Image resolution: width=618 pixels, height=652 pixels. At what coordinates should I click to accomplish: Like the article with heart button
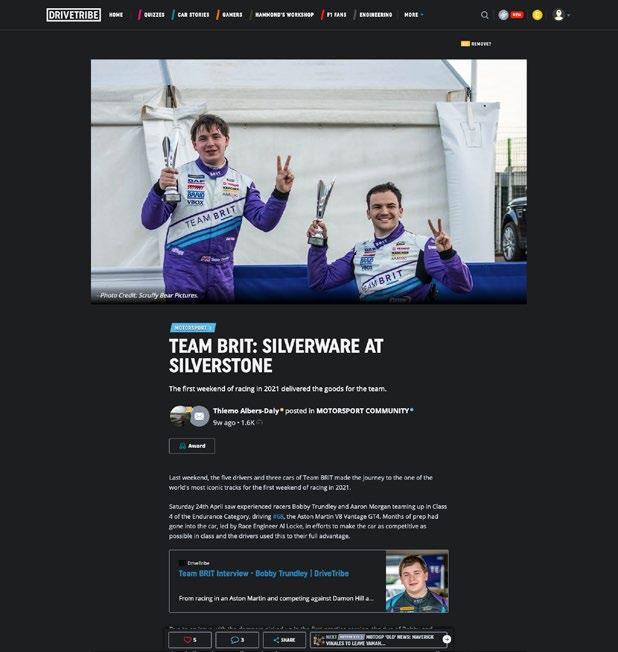click(190, 640)
